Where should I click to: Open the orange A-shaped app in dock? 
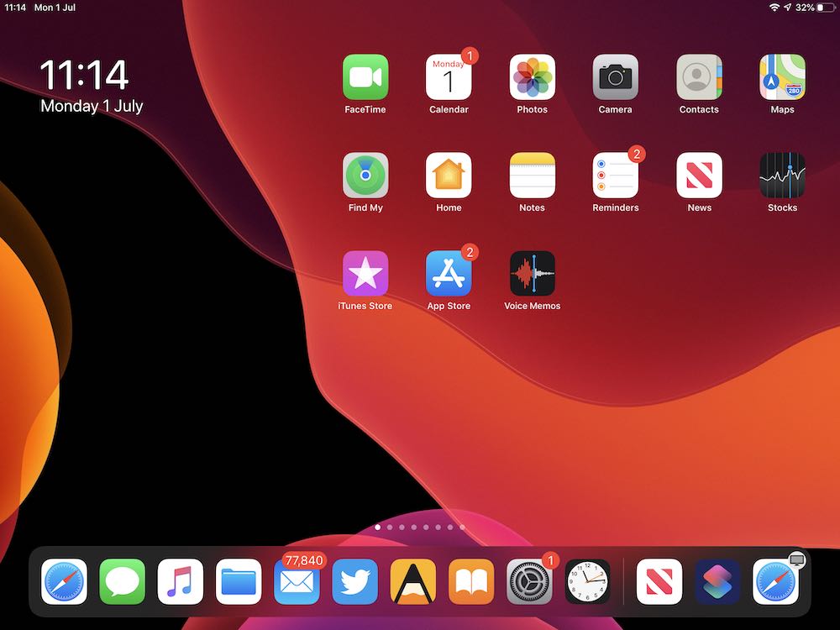click(413, 582)
